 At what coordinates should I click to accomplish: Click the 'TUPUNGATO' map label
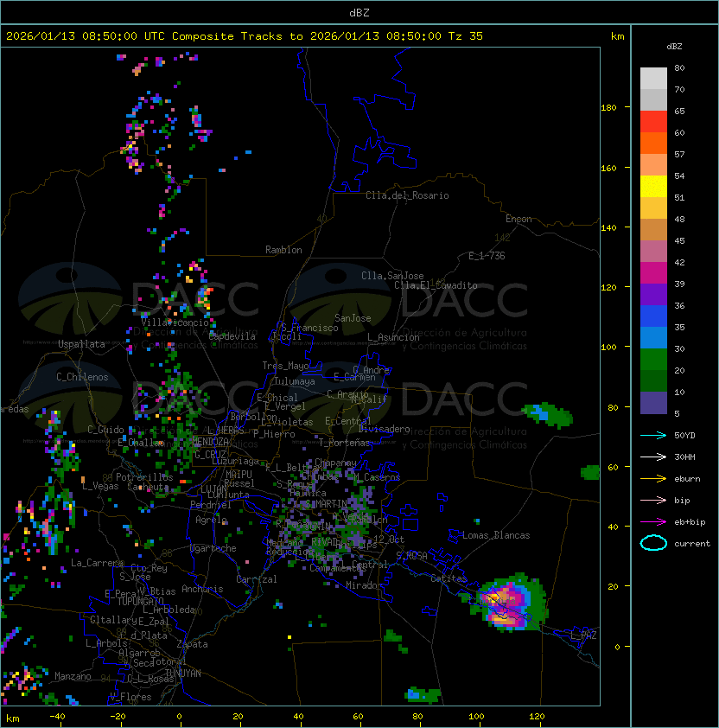pyautogui.click(x=140, y=601)
